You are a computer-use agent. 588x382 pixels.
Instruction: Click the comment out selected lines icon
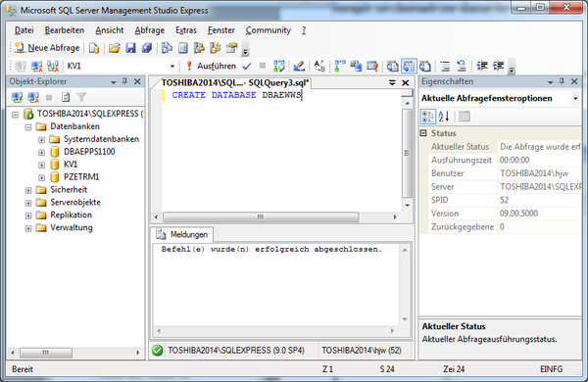click(x=445, y=67)
